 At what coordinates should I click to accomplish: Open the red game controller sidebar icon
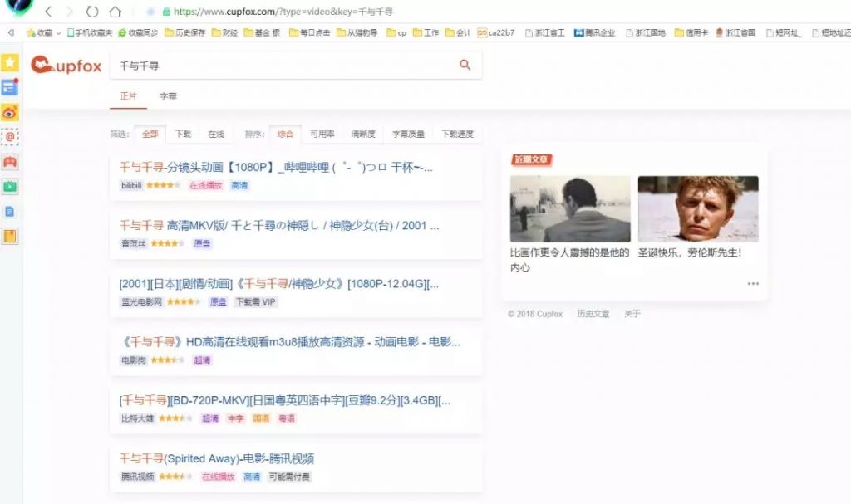(x=10, y=162)
